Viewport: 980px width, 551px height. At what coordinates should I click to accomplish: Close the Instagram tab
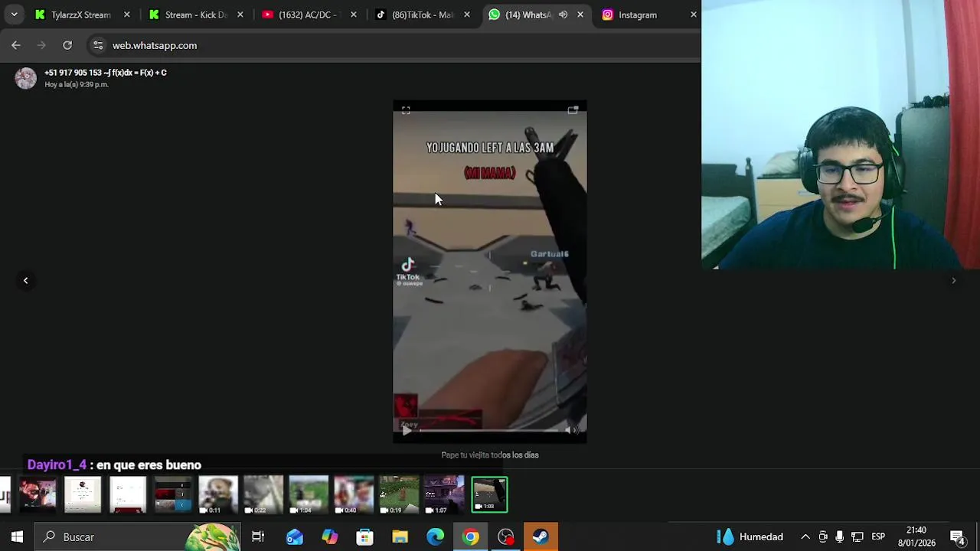point(694,15)
